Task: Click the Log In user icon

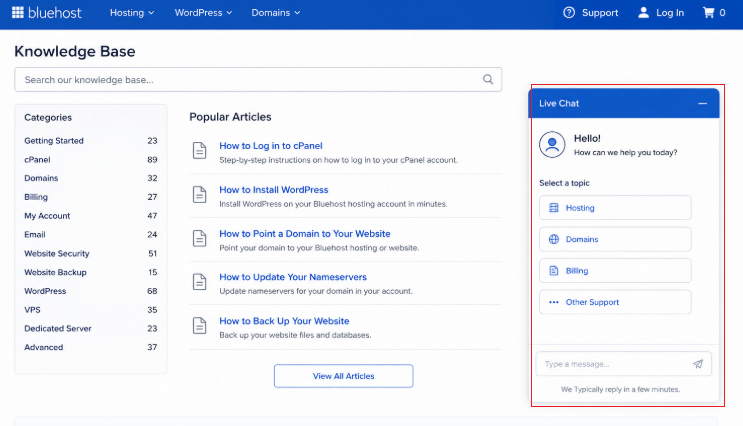Action: click(643, 12)
